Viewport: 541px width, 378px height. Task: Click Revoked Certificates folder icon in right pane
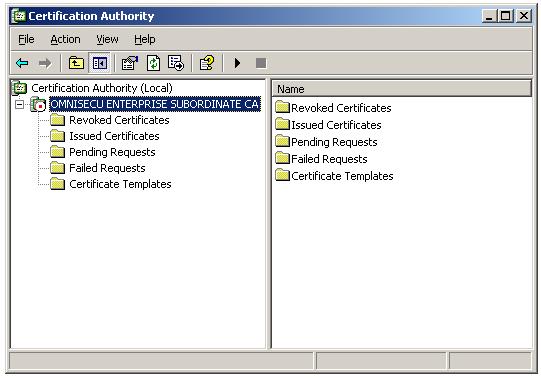point(282,107)
